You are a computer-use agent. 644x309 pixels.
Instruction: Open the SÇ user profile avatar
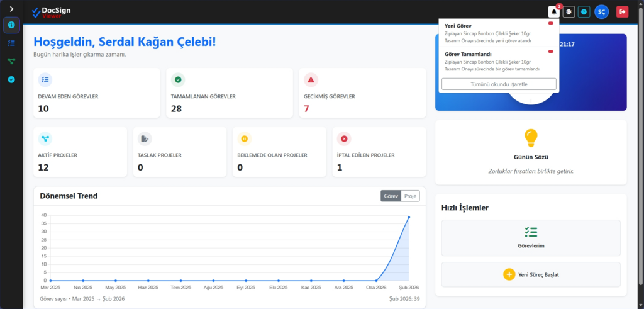602,12
